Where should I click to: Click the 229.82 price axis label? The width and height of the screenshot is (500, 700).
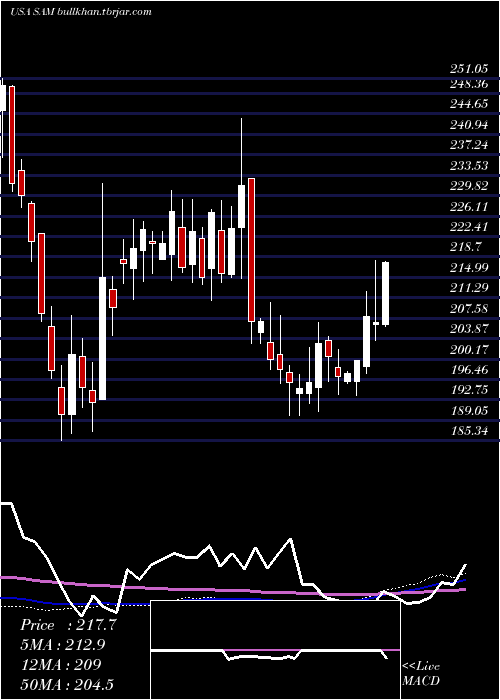(x=468, y=186)
